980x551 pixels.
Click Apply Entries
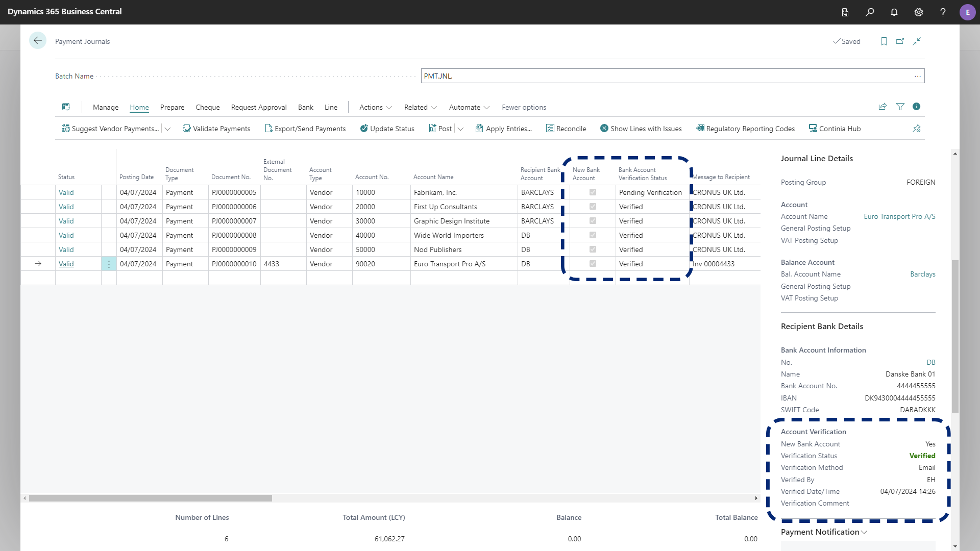tap(504, 129)
